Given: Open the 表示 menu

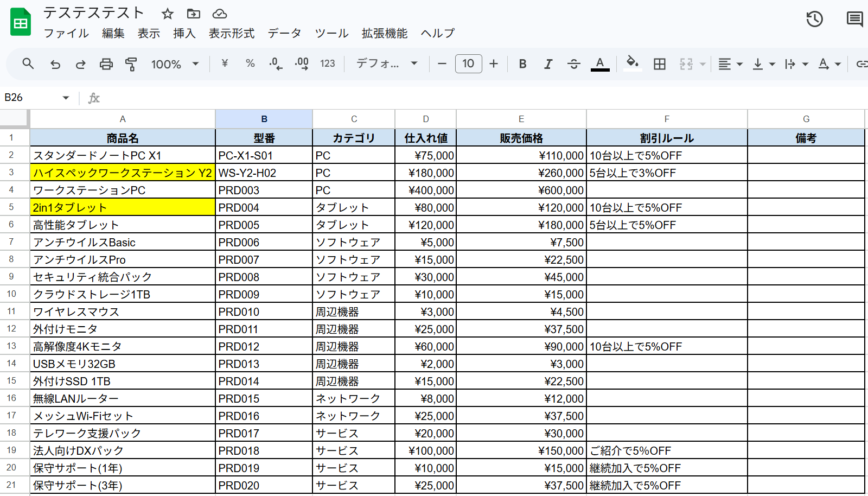Looking at the screenshot, I should [149, 33].
